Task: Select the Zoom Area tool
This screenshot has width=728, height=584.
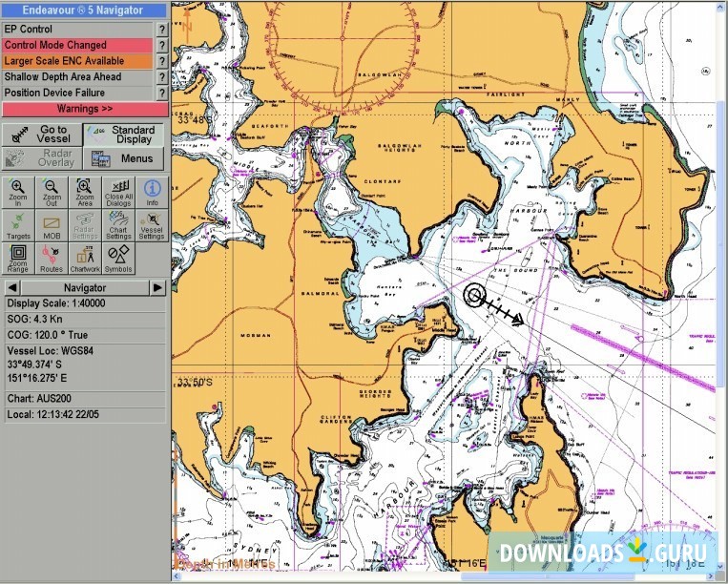Action: [85, 192]
